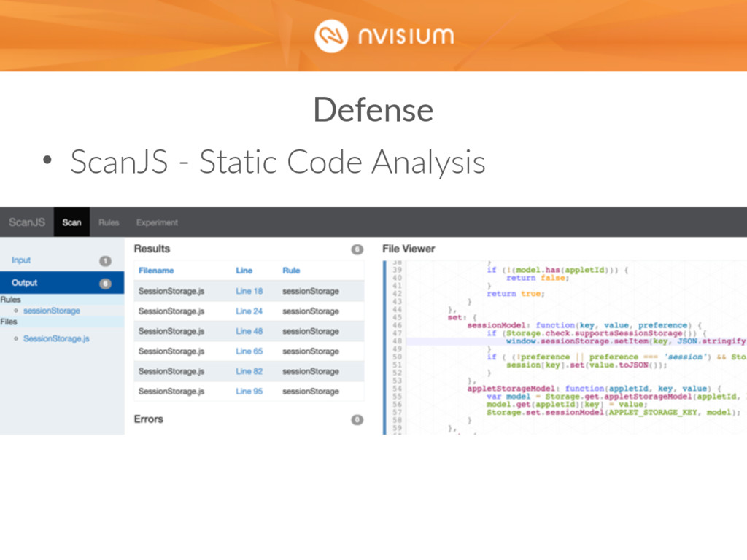Click the File Viewer heading
The width and height of the screenshot is (747, 560).
tap(409, 249)
